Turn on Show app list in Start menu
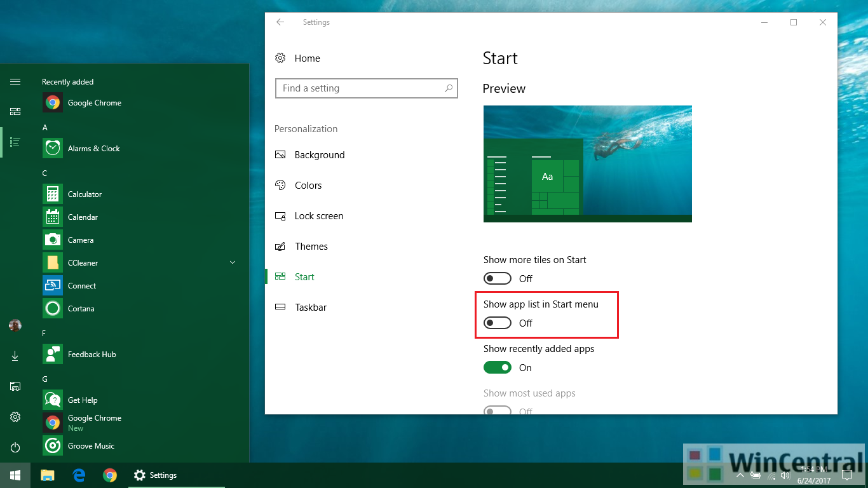Screen dimensions: 868x488 tap(498, 323)
